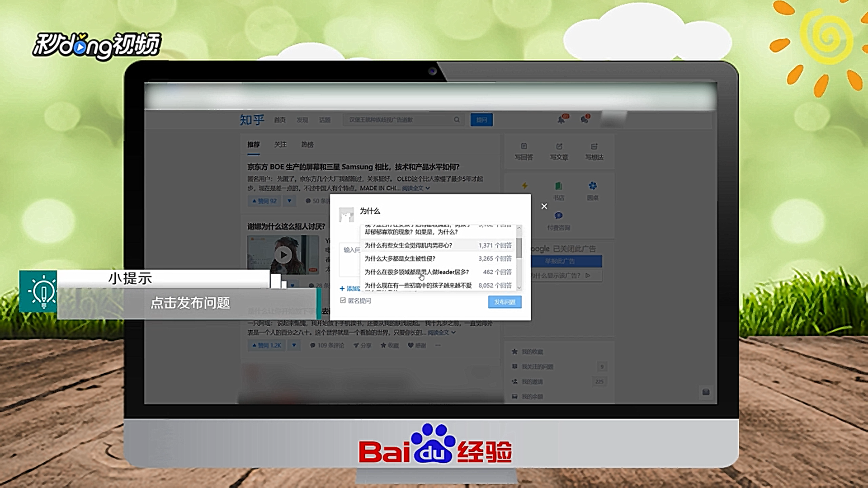
Task: Click the search magnifier icon
Action: click(x=457, y=120)
